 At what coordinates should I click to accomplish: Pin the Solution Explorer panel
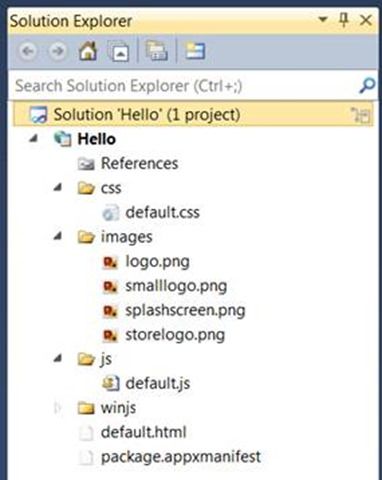click(344, 21)
